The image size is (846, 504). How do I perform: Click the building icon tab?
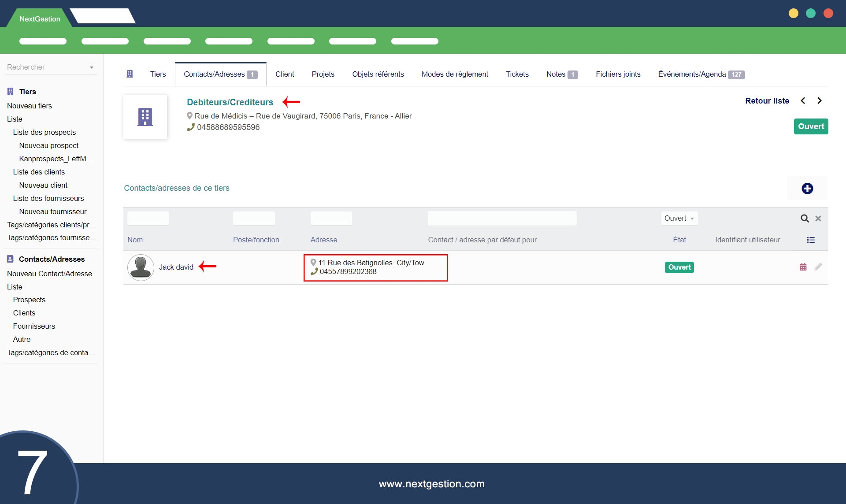click(130, 74)
